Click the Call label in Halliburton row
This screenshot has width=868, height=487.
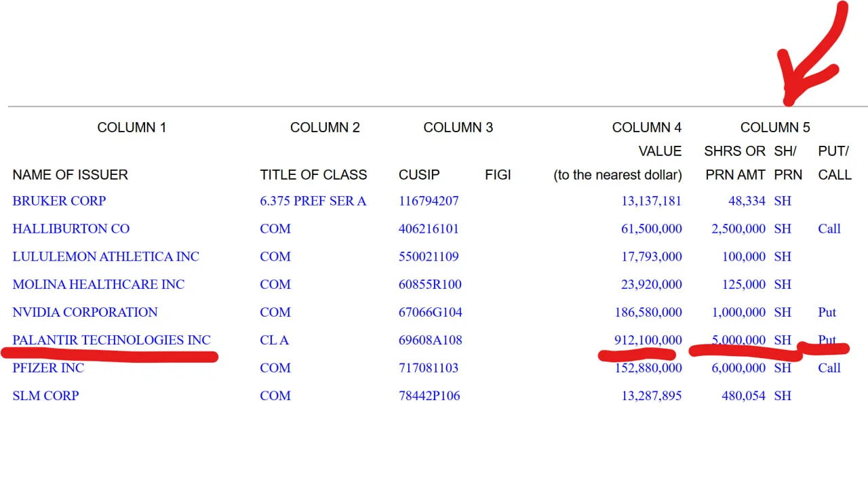point(829,229)
